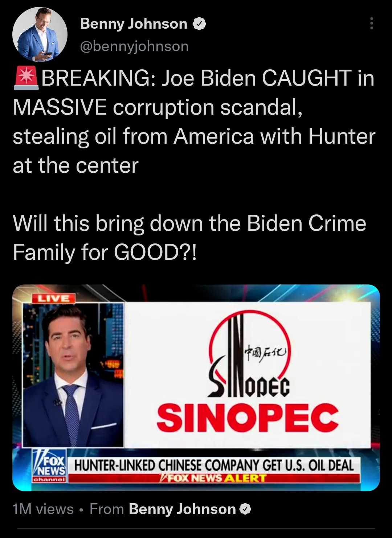
Task: Click the Hunter-linked Chinese company headline chyron
Action: [214, 465]
